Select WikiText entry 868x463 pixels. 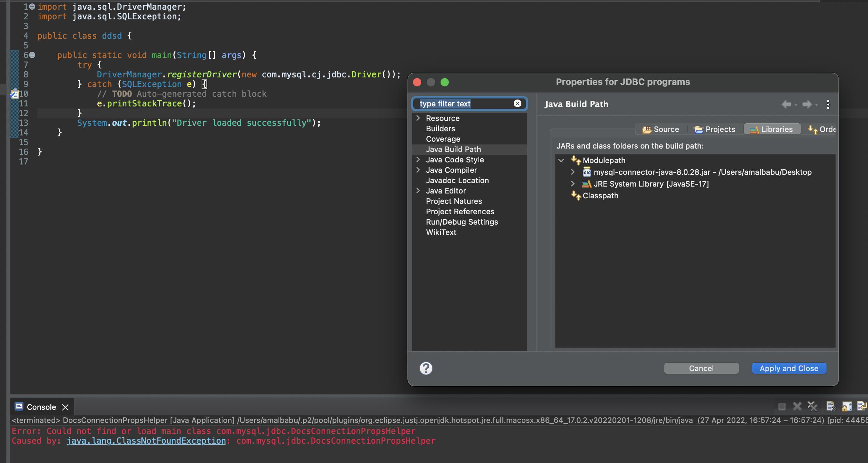pyautogui.click(x=441, y=232)
